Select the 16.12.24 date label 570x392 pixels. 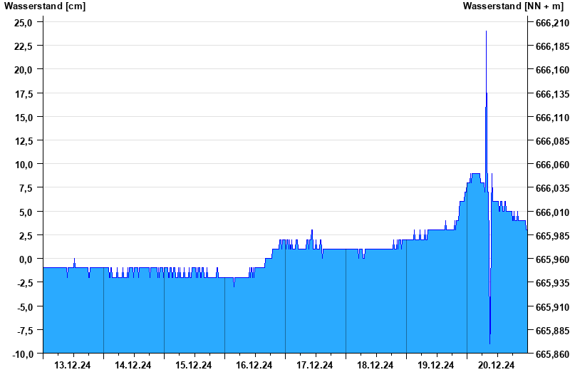tap(254, 365)
